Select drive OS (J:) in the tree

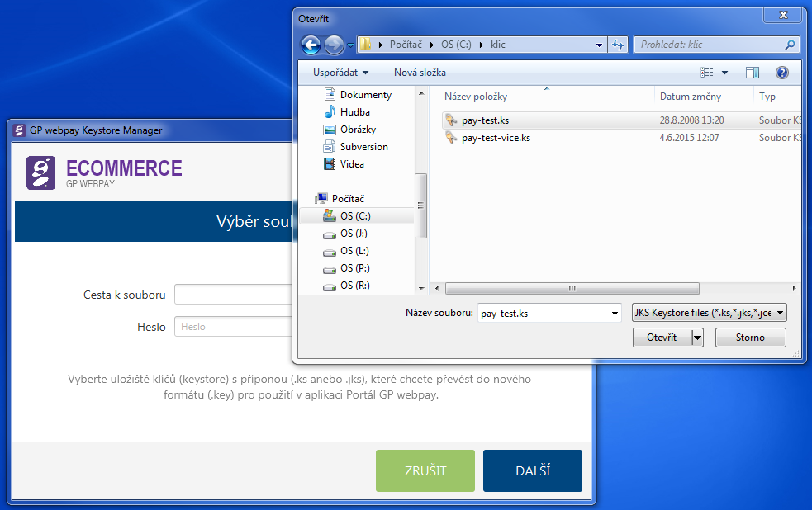(x=354, y=234)
